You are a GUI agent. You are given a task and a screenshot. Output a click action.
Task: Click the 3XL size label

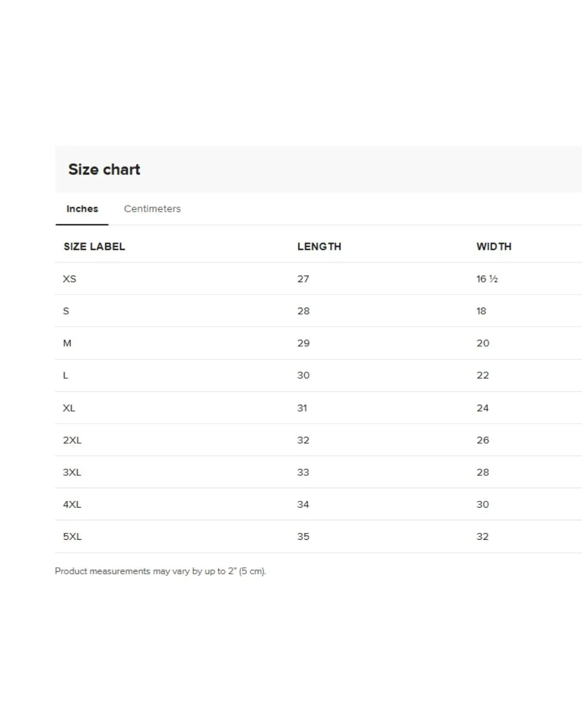pos(72,472)
